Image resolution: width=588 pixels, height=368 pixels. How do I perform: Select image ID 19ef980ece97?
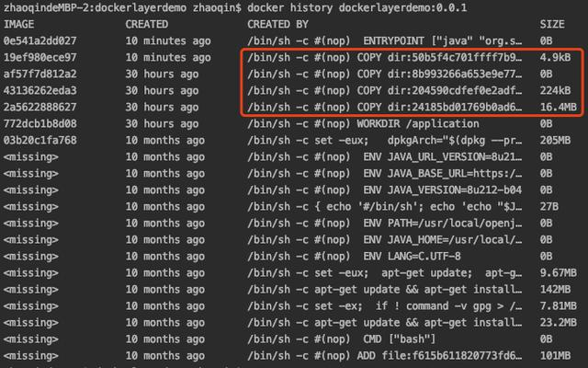coord(40,57)
